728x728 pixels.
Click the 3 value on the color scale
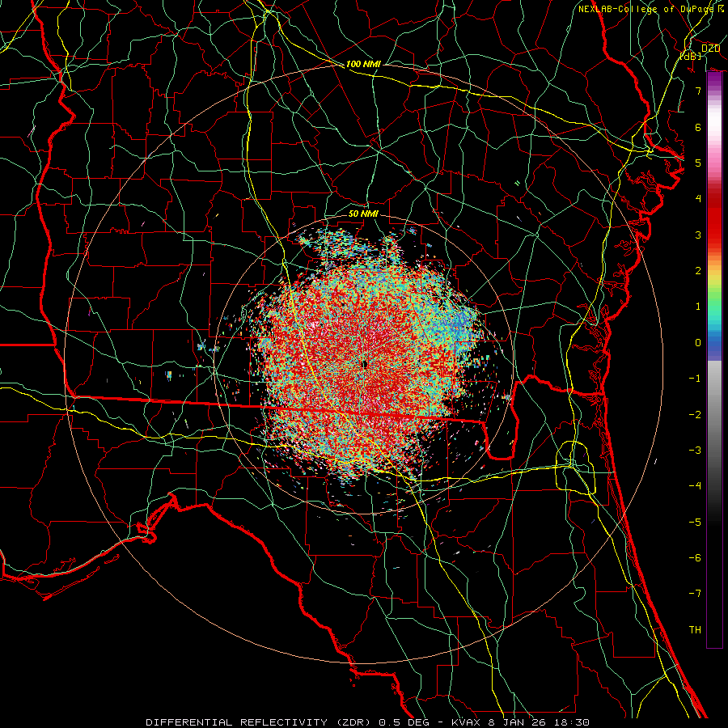tap(698, 235)
